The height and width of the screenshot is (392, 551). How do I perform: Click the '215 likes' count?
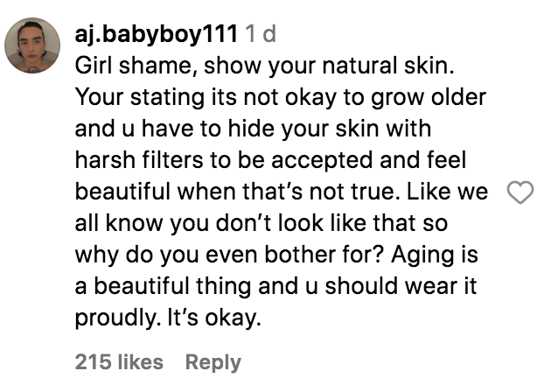pyautogui.click(x=119, y=361)
